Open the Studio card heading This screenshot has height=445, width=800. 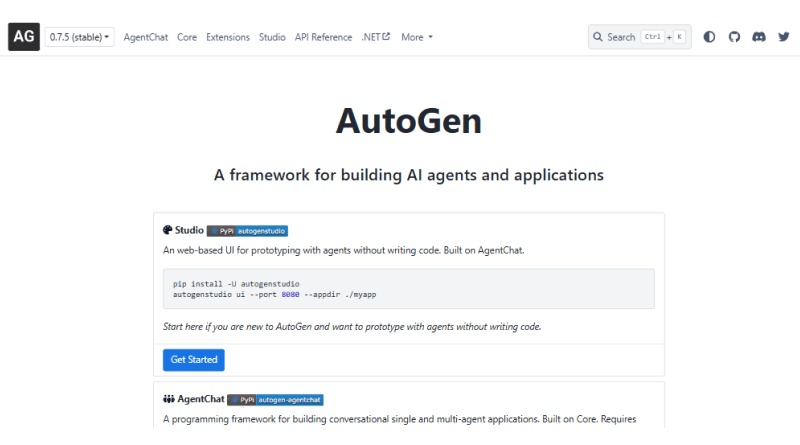point(189,230)
